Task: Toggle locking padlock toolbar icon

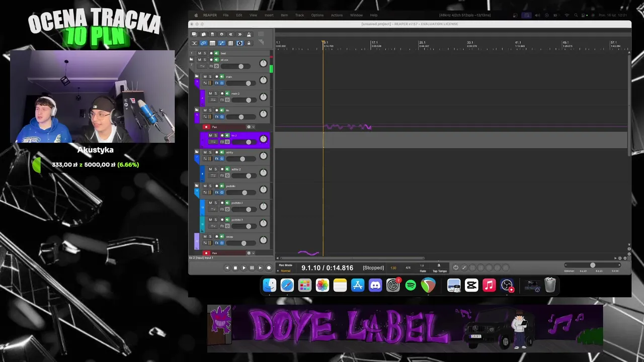Action: [x=249, y=43]
